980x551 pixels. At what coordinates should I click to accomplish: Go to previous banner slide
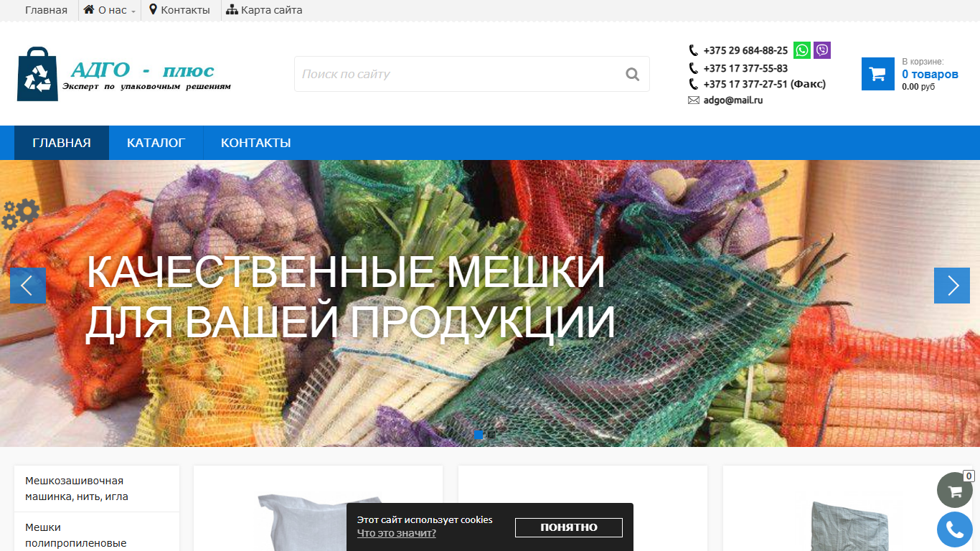28,286
